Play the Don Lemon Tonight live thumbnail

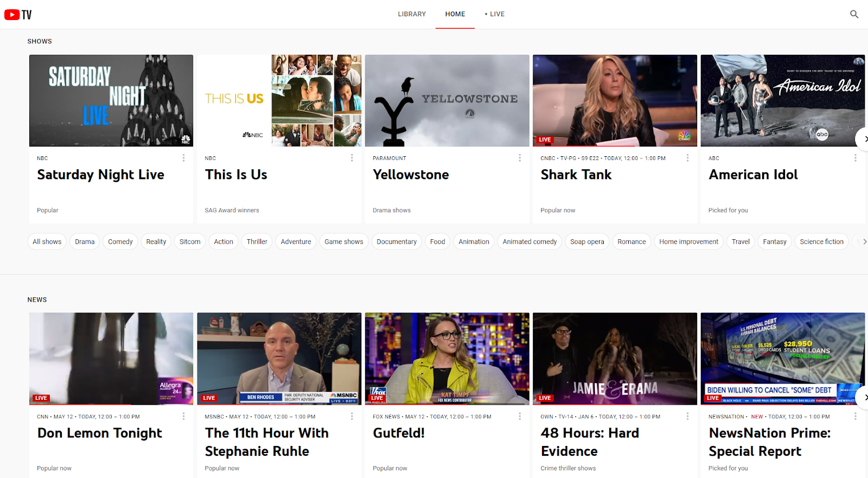coord(111,359)
